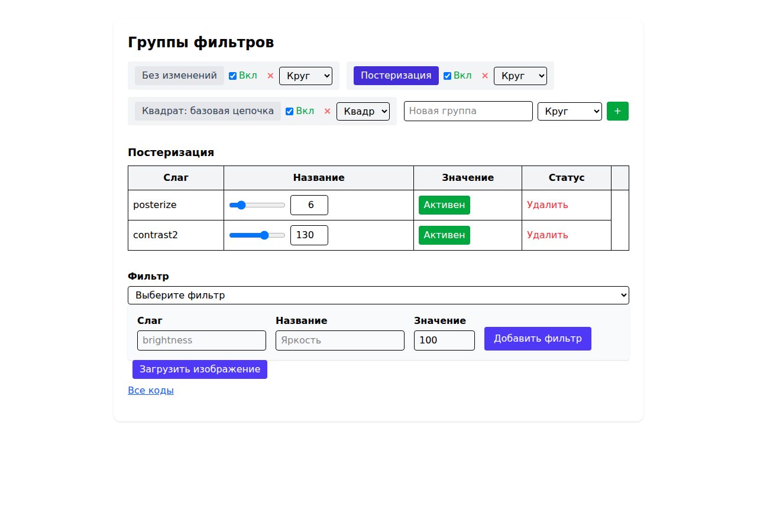
Task: Click the 'brightness' slug input field
Action: 202,340
